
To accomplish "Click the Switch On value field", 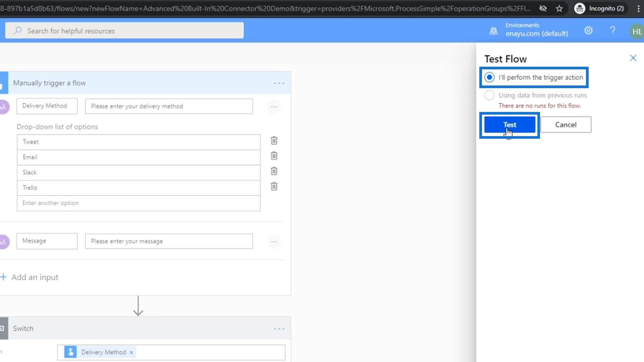I will pyautogui.click(x=171, y=352).
